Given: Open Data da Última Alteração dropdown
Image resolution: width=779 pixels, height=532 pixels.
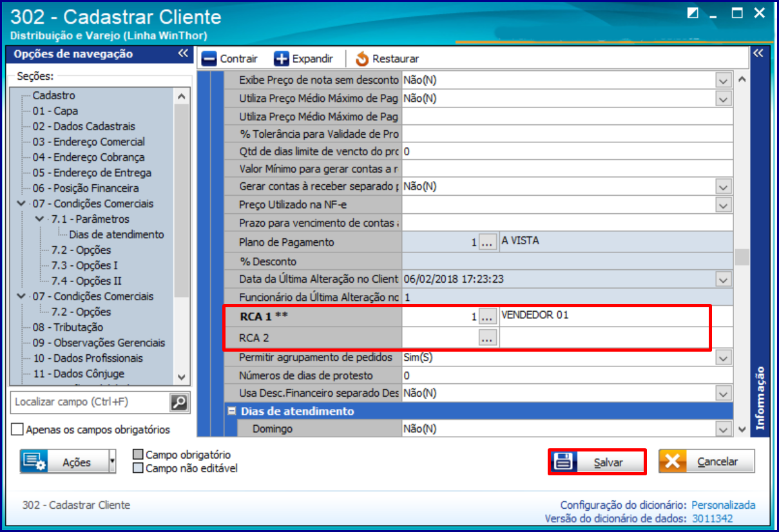Looking at the screenshot, I should tap(724, 280).
